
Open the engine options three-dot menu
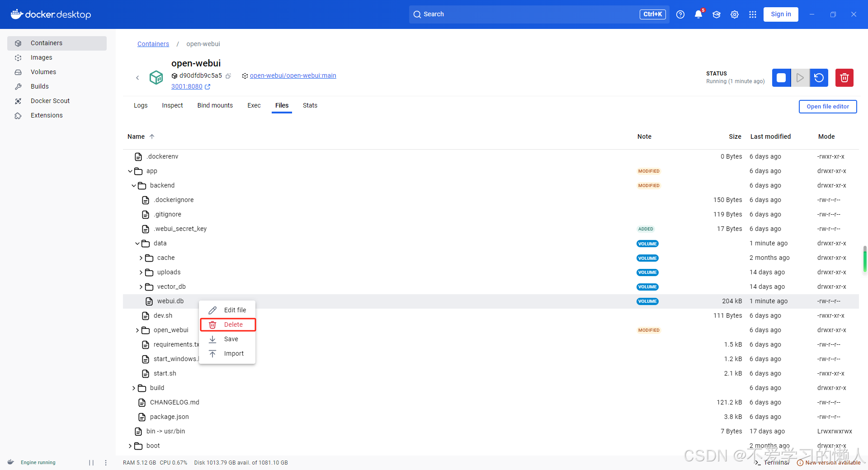(106, 462)
